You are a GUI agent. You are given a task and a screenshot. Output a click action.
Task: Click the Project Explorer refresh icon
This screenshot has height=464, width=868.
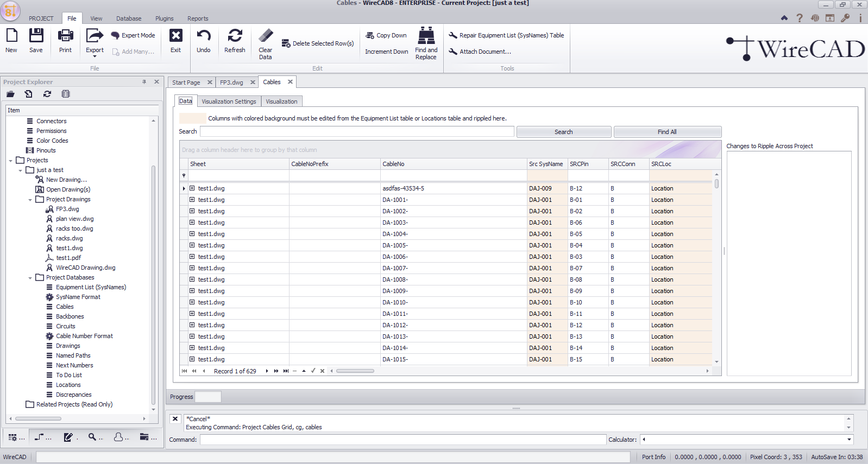47,94
